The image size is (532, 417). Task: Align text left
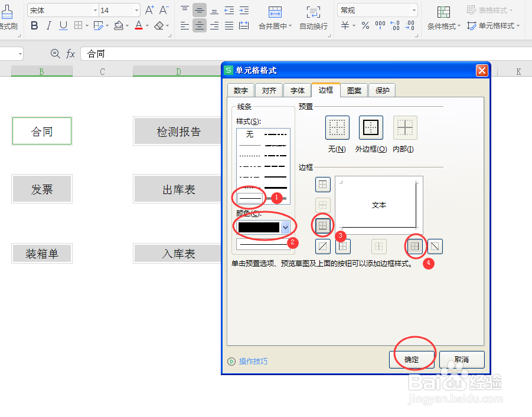tap(185, 25)
